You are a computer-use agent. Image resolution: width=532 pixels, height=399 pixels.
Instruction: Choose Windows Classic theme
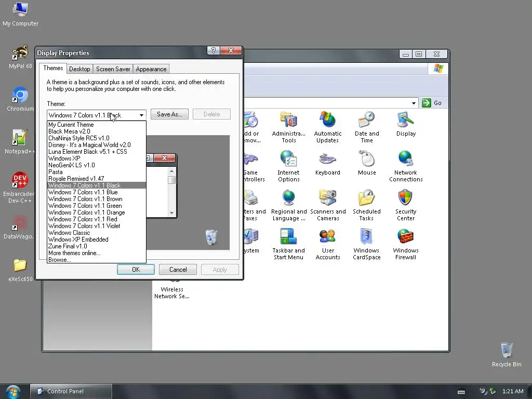click(96, 233)
